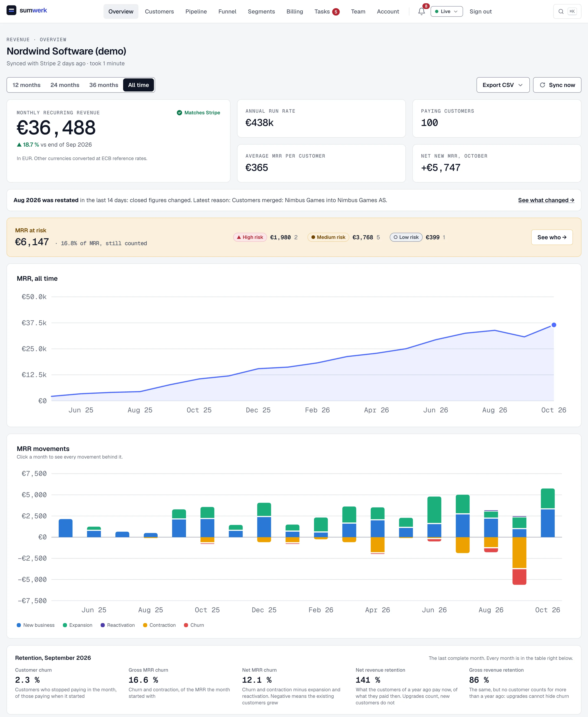Click Net new MRR +€5,747 value
Viewport: 588px width, 717px height.
(x=441, y=168)
